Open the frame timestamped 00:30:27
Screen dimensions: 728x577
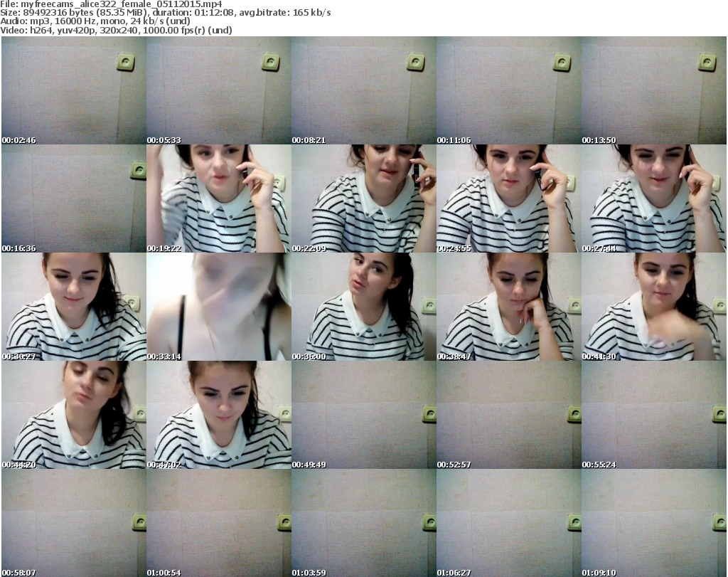pos(74,307)
